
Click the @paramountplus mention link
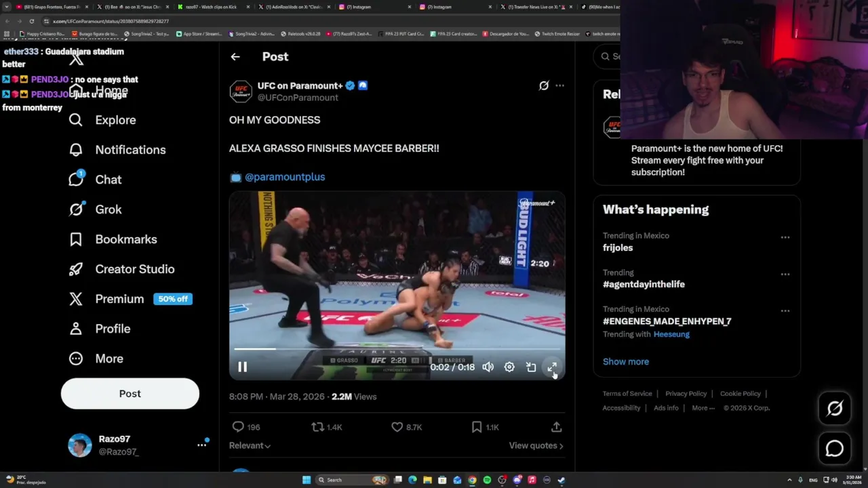pyautogui.click(x=285, y=177)
